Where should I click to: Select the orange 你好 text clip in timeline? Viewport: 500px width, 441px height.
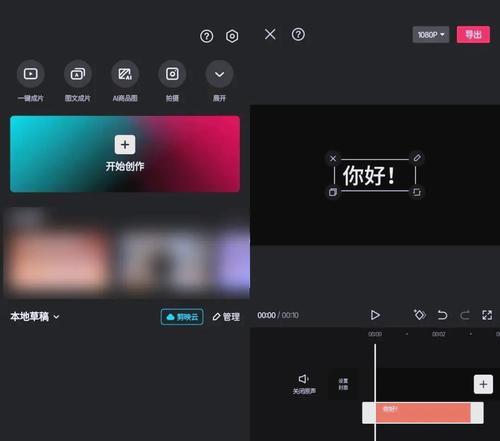[423, 413]
